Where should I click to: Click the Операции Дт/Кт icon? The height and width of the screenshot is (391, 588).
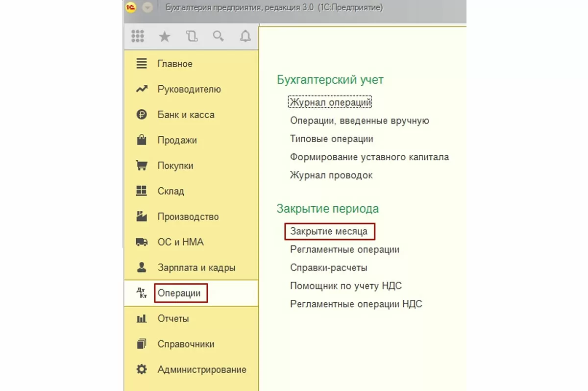[x=142, y=293]
